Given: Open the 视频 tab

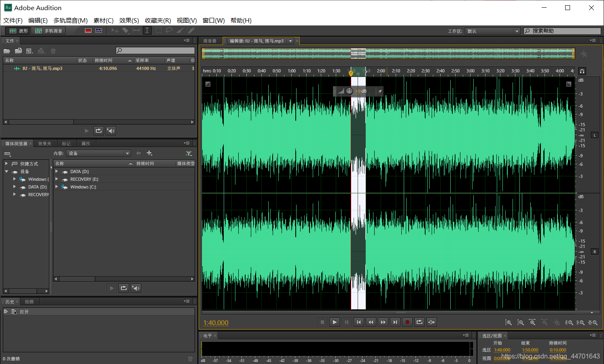Looking at the screenshot, I should click(x=29, y=302).
